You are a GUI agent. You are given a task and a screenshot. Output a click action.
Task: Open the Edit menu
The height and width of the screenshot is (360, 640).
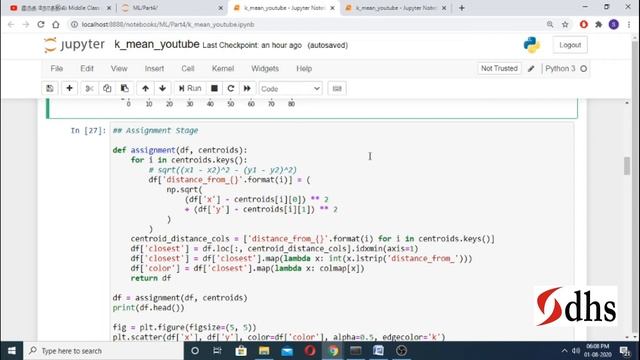[87, 69]
